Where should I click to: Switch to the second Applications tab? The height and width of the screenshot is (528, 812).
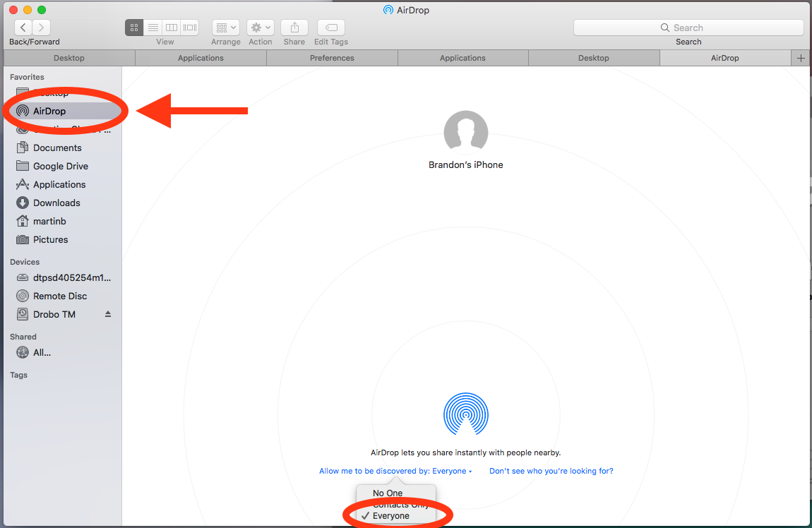click(463, 58)
